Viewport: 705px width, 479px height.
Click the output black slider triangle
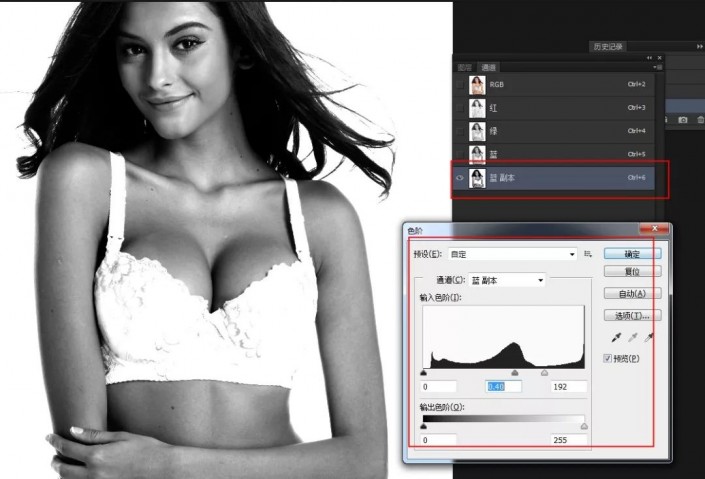click(x=424, y=426)
